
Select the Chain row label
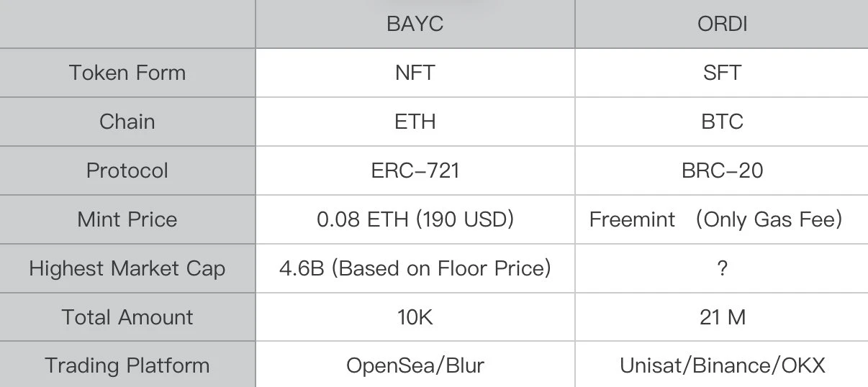pyautogui.click(x=127, y=122)
